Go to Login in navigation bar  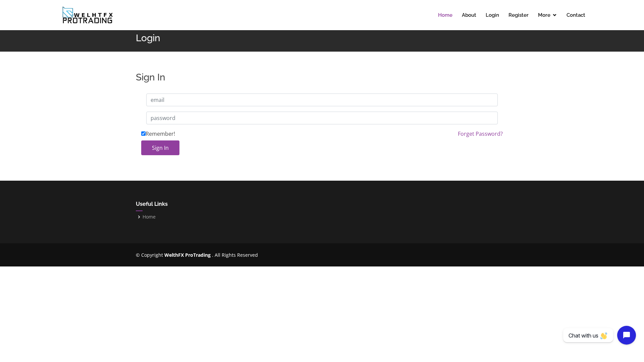[492, 15]
